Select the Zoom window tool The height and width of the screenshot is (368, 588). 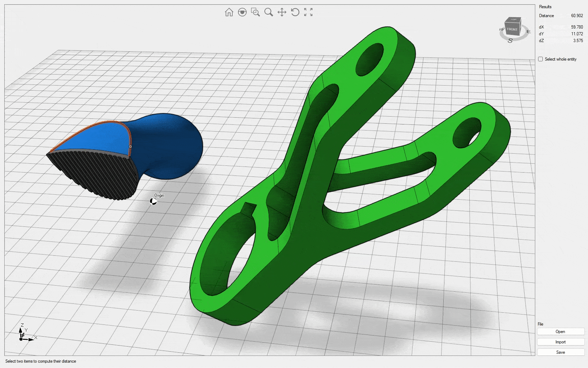pos(256,12)
